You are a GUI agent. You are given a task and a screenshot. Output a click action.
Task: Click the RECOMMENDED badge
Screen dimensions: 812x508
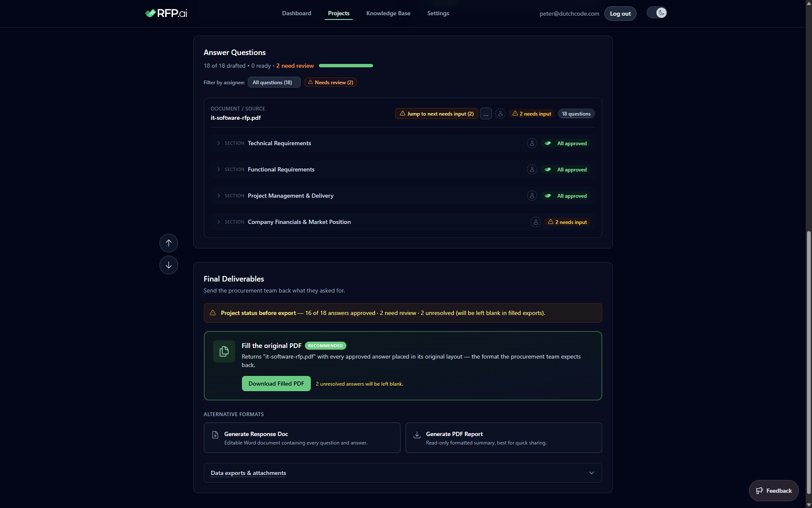point(326,346)
